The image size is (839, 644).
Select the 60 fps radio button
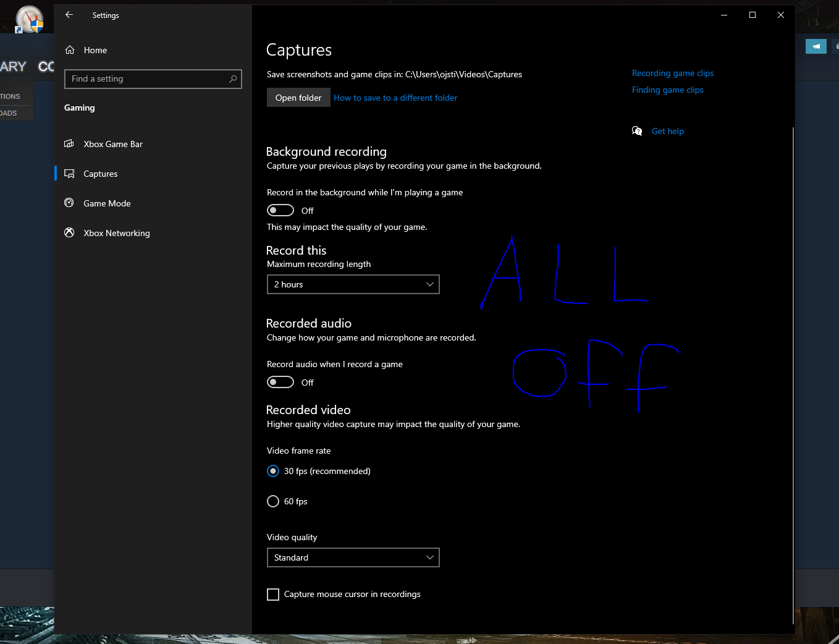pos(273,501)
